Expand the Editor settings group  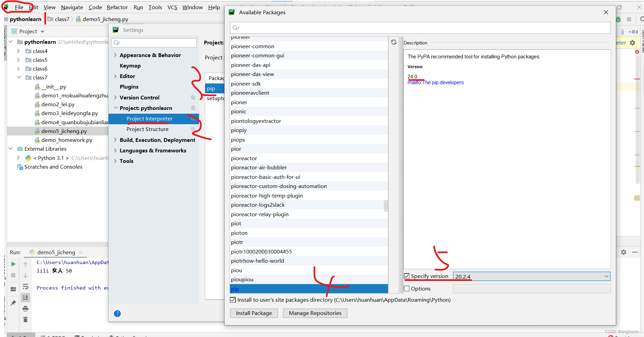[115, 76]
